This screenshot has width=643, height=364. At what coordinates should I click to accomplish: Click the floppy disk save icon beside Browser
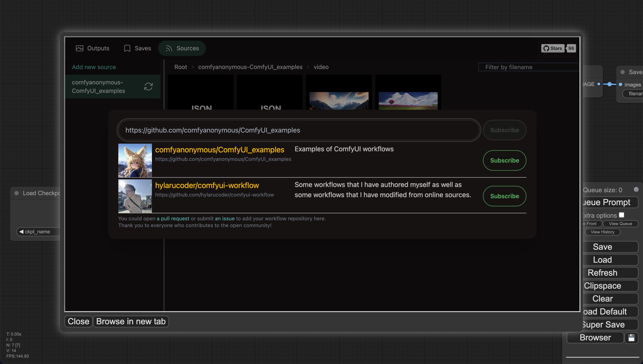click(x=631, y=338)
